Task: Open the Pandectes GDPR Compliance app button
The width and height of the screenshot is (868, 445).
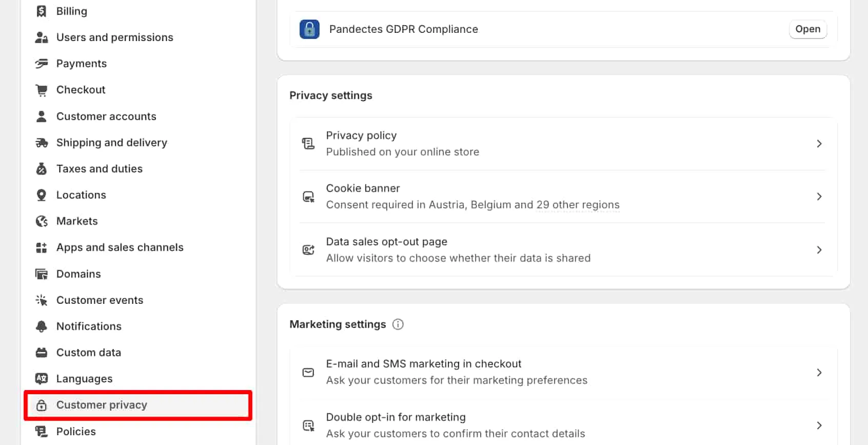Action: coord(808,29)
